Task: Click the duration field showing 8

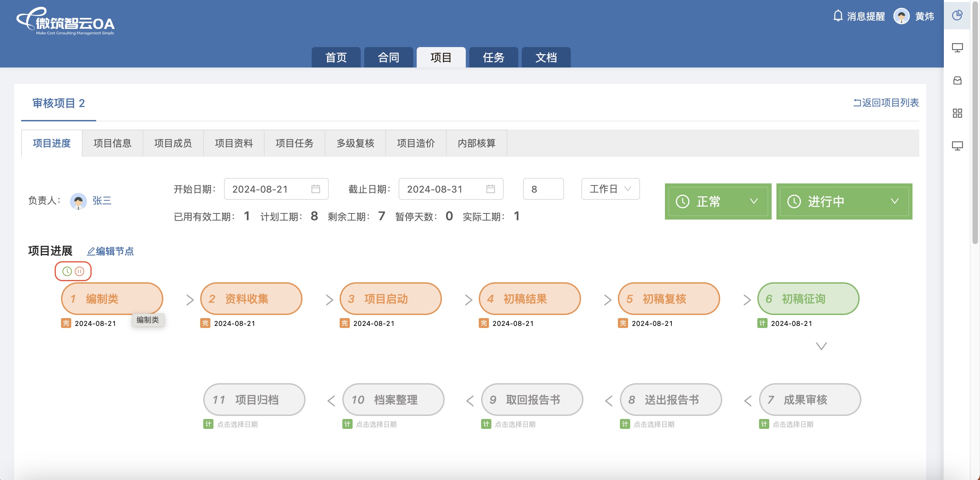Action: coord(543,189)
